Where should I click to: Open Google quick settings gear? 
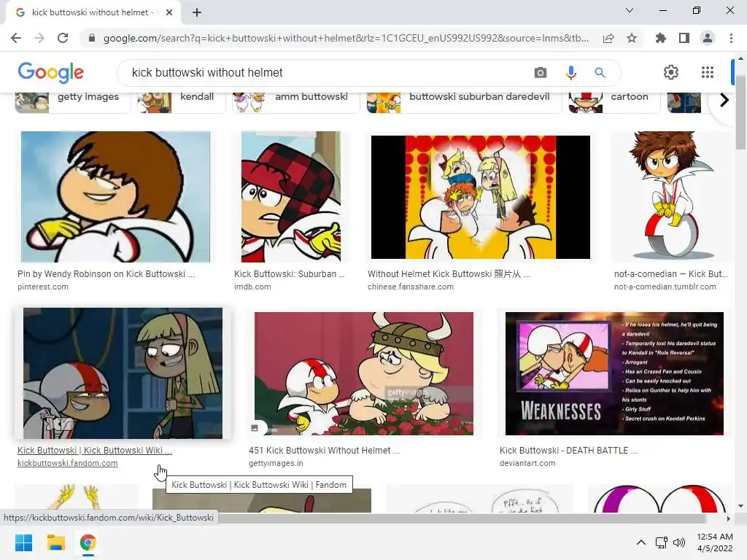[x=671, y=72]
